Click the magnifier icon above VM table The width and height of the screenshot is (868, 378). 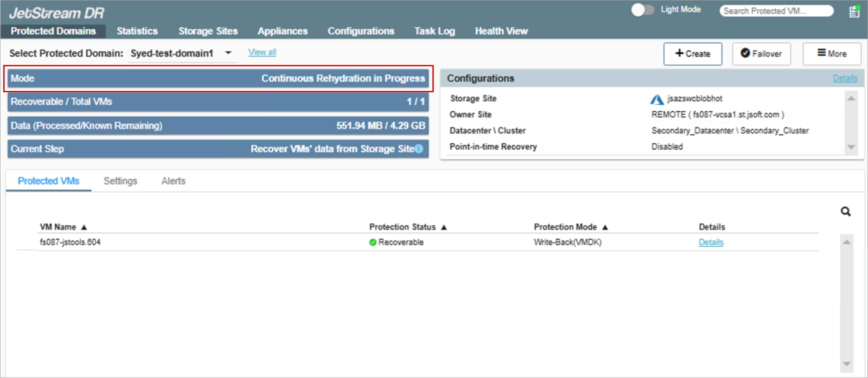coord(846,211)
